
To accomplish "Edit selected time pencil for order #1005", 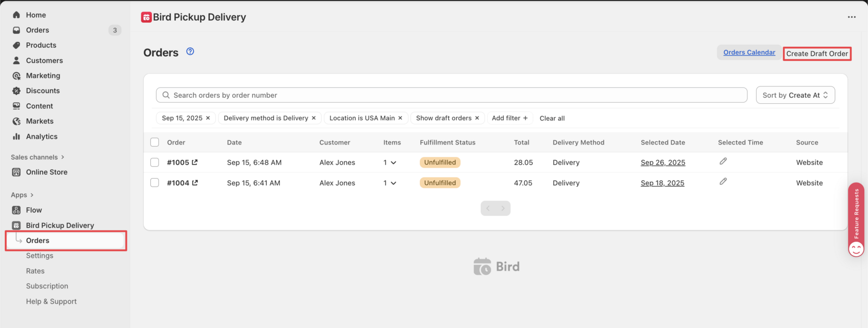I will [723, 161].
